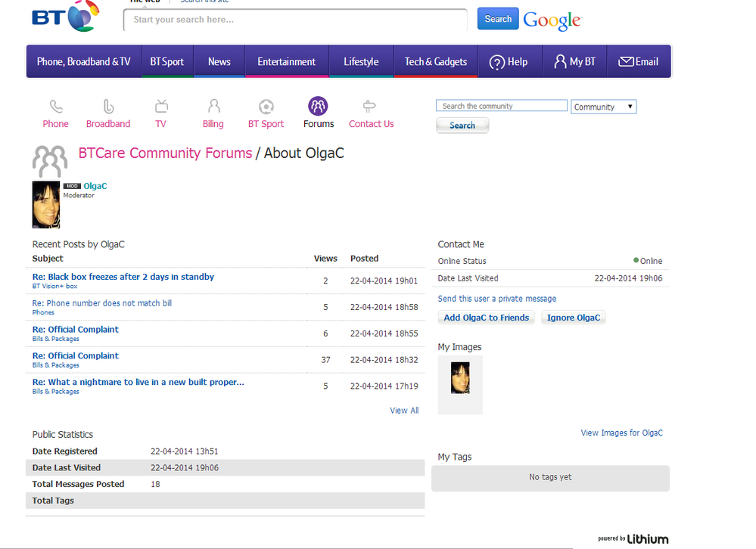Open Send this user a private message

(497, 299)
